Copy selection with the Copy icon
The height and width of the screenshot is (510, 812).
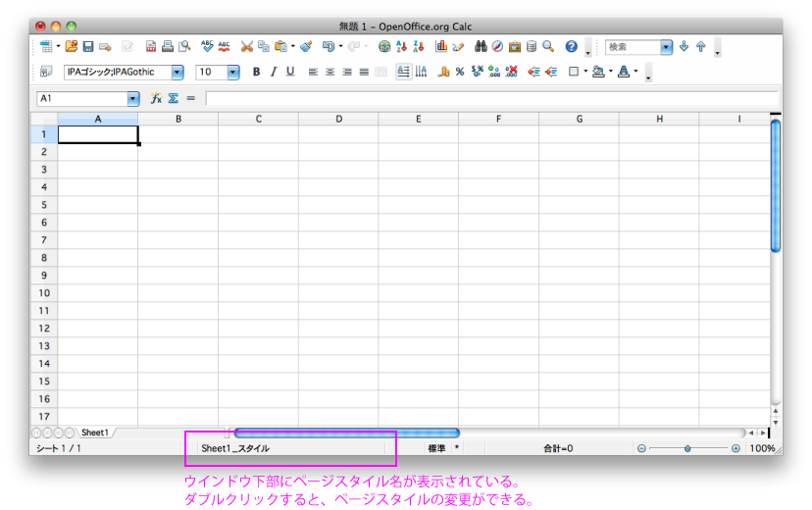264,47
